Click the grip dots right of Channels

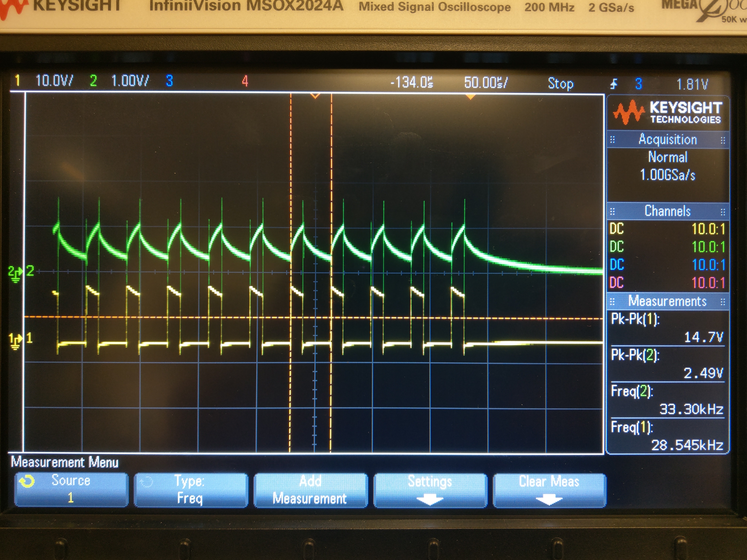(x=722, y=212)
